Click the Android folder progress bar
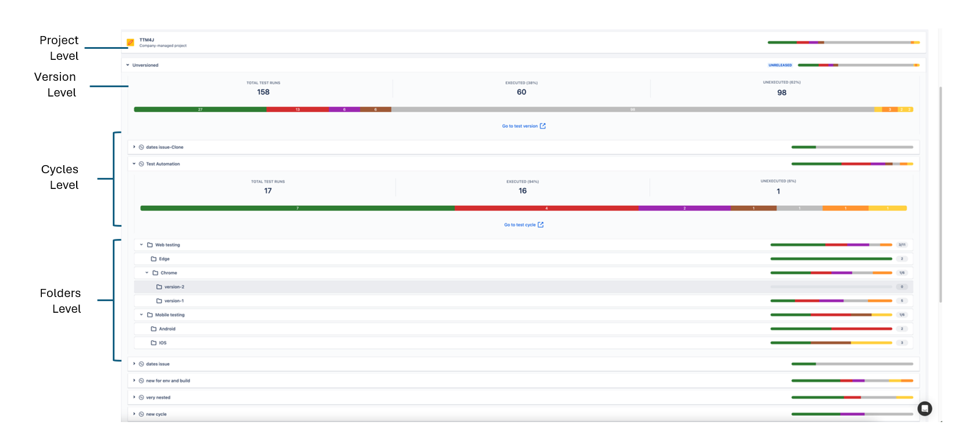The image size is (980, 436). pyautogui.click(x=831, y=328)
